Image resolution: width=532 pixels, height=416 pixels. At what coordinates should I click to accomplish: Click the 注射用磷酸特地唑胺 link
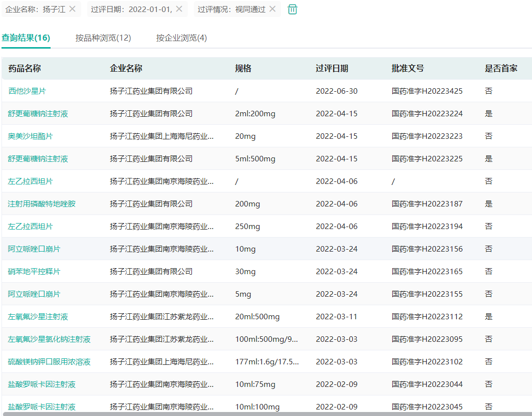[42, 204]
